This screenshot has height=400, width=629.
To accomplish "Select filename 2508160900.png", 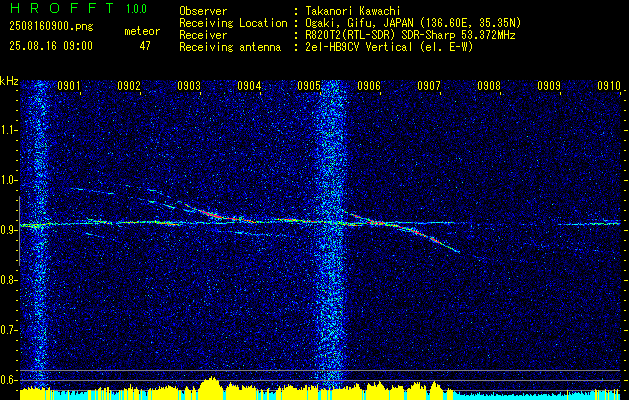I will click(51, 27).
